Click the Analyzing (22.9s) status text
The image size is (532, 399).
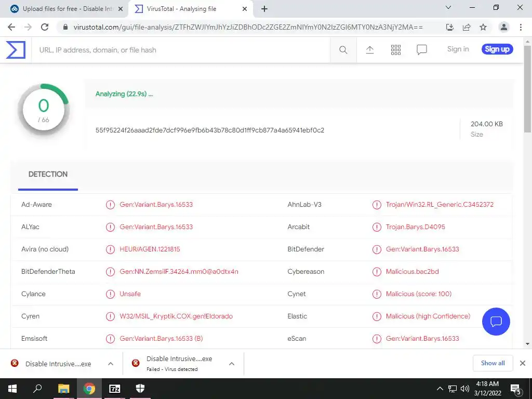click(124, 94)
